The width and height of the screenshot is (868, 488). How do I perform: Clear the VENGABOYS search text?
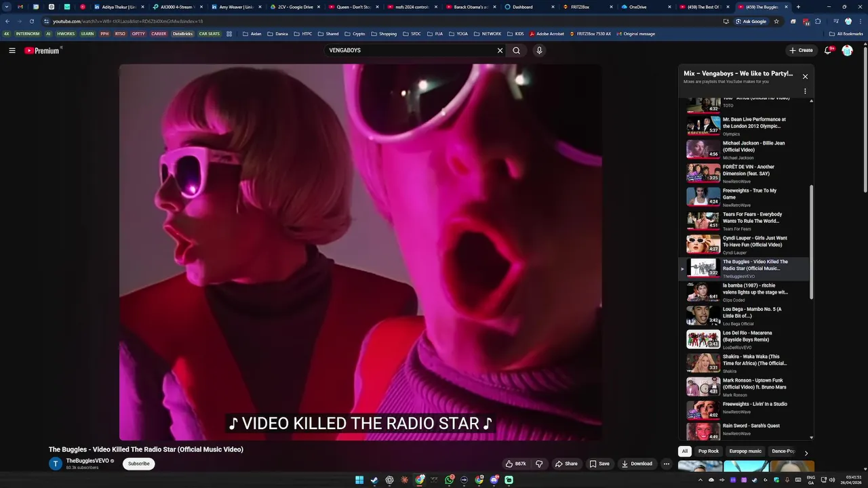point(500,50)
